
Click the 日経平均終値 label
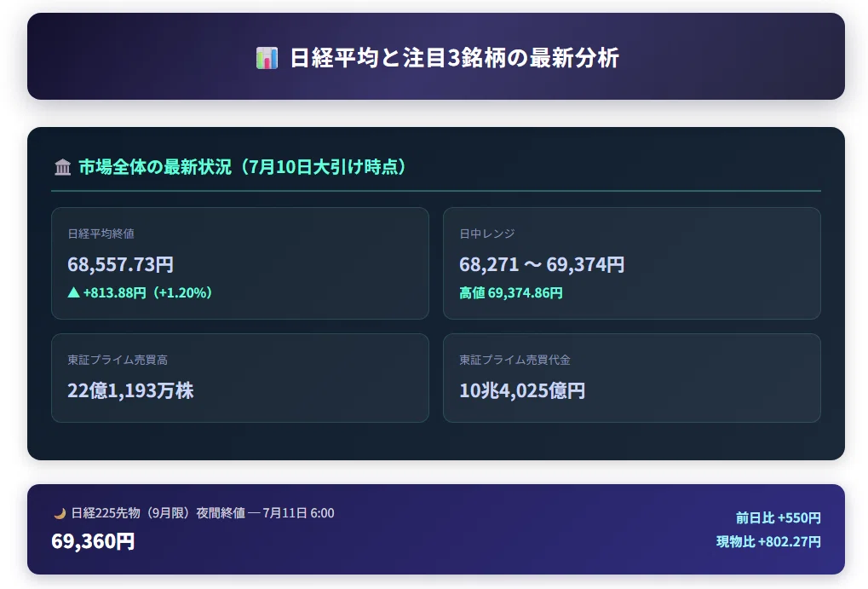pos(101,234)
